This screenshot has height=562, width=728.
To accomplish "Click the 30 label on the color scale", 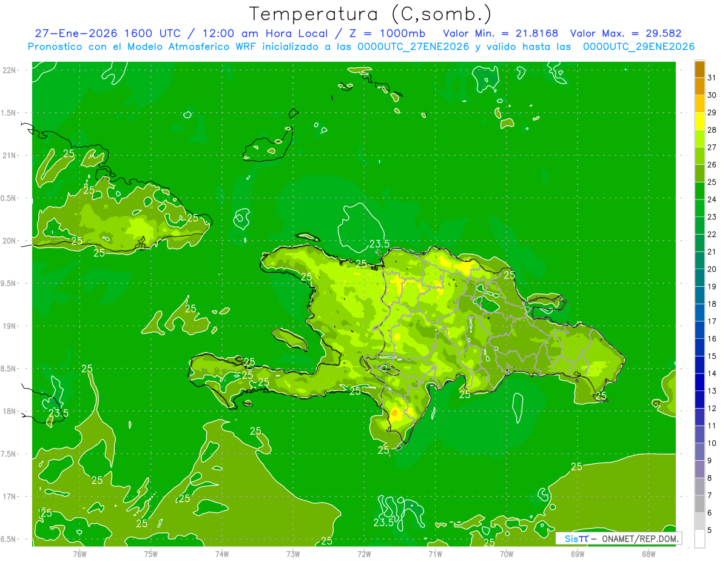I will pos(712,95).
